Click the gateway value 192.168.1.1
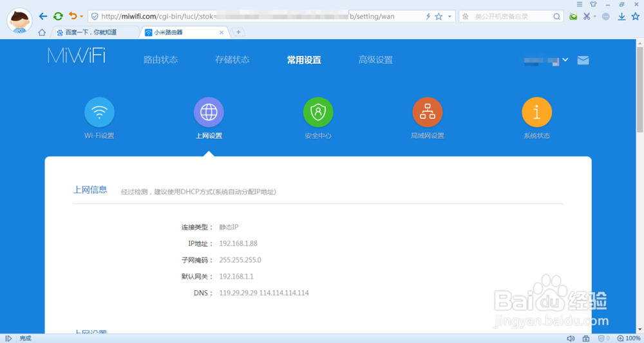The height and width of the screenshot is (343, 644). pos(236,276)
